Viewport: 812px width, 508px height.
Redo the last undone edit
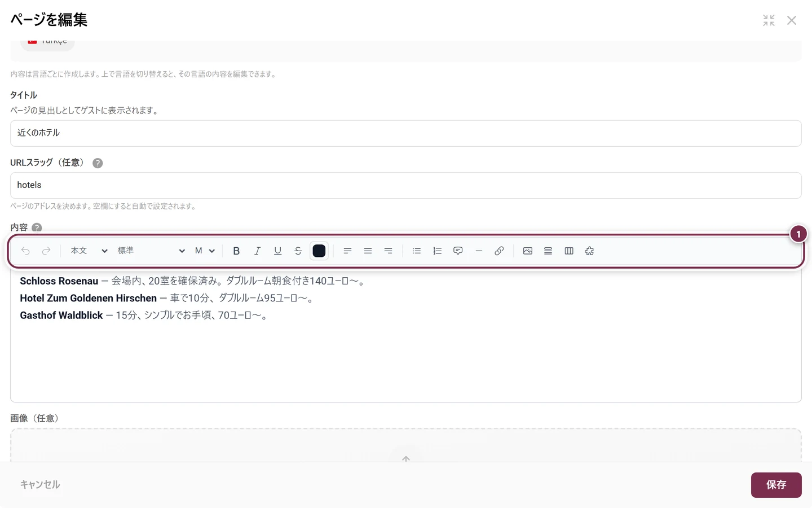coord(46,251)
